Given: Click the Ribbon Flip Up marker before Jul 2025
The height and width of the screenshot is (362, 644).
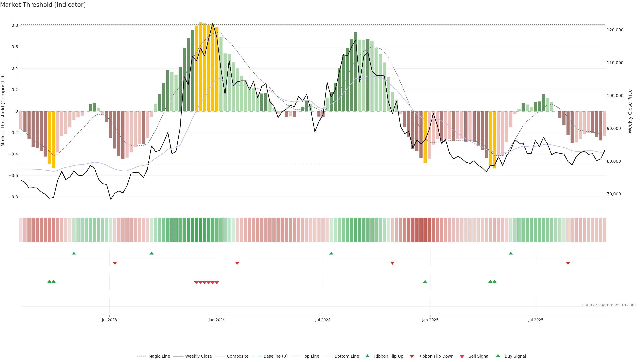Looking at the screenshot, I should (x=511, y=253).
